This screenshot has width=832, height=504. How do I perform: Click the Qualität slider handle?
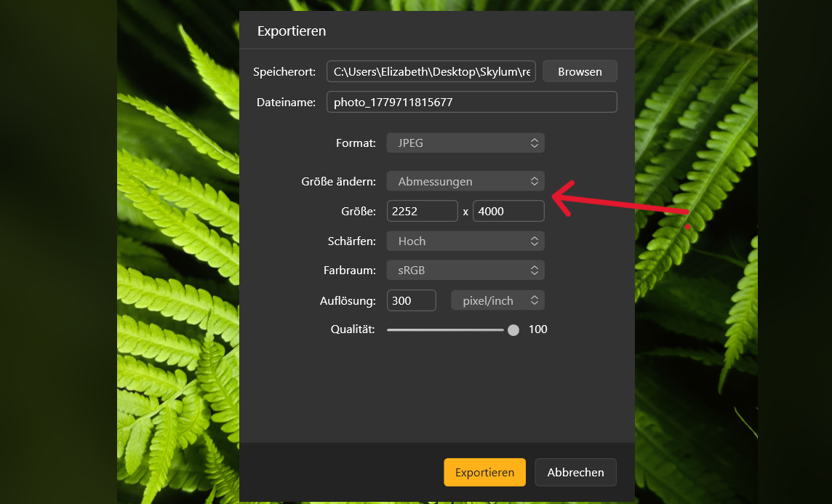pyautogui.click(x=513, y=330)
